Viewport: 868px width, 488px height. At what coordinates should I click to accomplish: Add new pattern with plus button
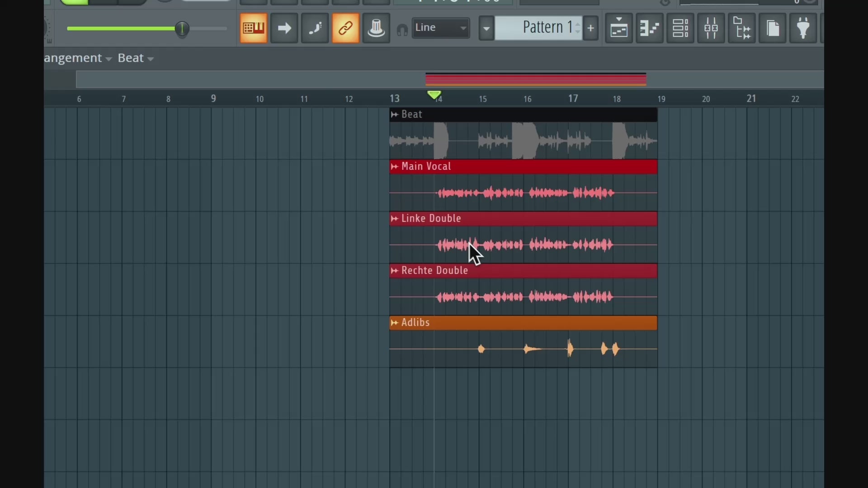(x=590, y=28)
